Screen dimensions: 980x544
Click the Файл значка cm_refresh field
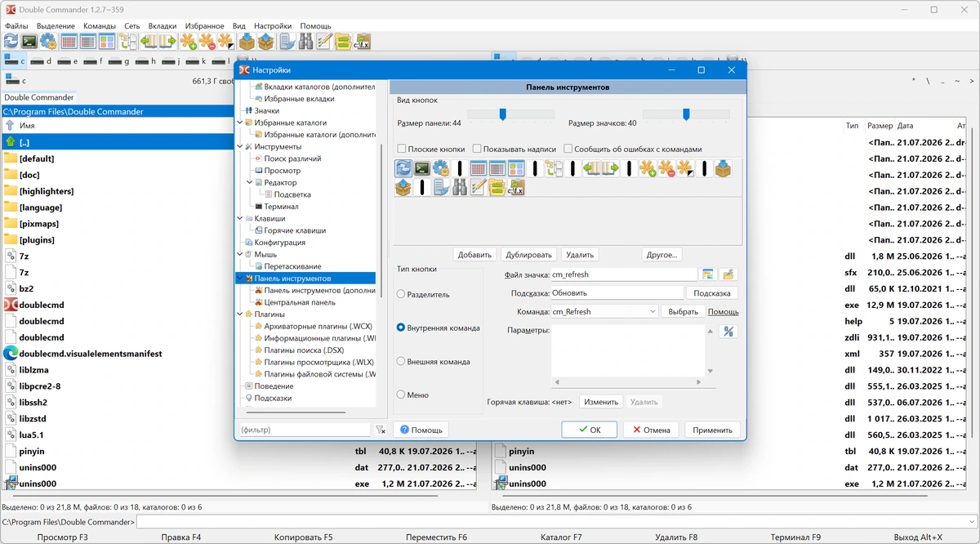624,274
